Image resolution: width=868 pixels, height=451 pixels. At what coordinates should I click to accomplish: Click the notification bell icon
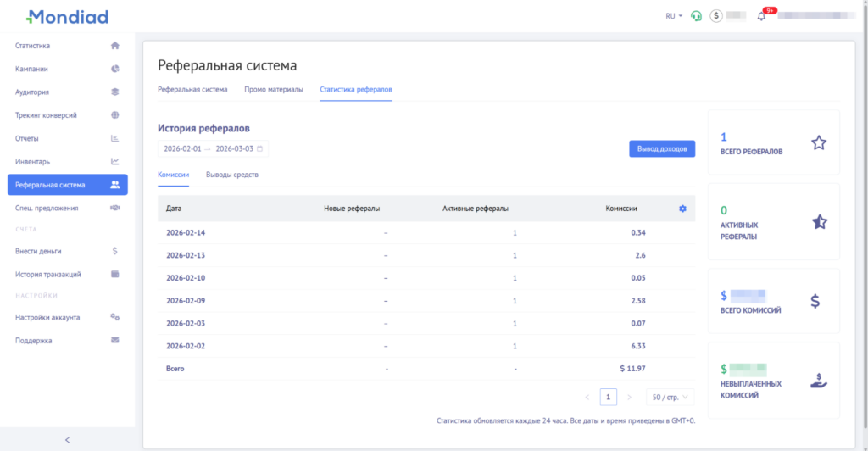pos(761,16)
